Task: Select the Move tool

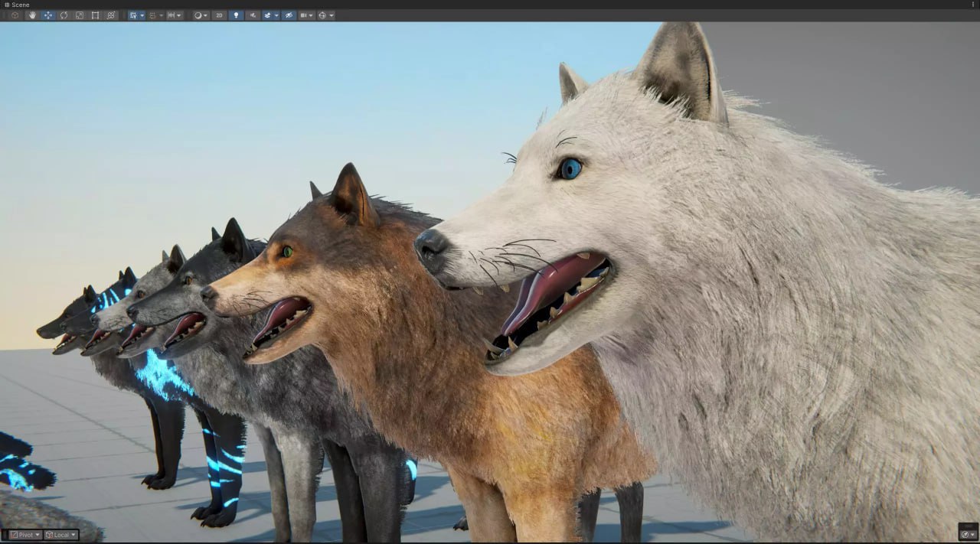Action: tap(47, 15)
